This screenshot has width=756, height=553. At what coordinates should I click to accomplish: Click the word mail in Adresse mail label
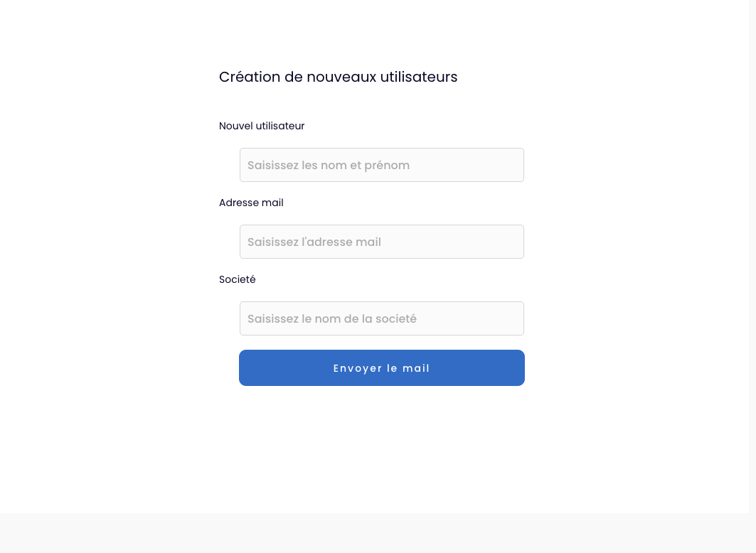pyautogui.click(x=272, y=203)
